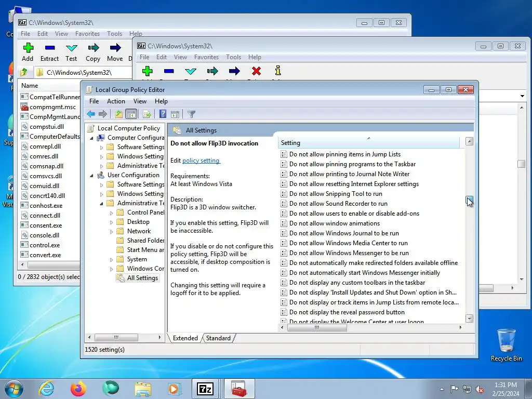The height and width of the screenshot is (399, 532).
Task: Click the Export List toolbar icon
Action: [147, 114]
